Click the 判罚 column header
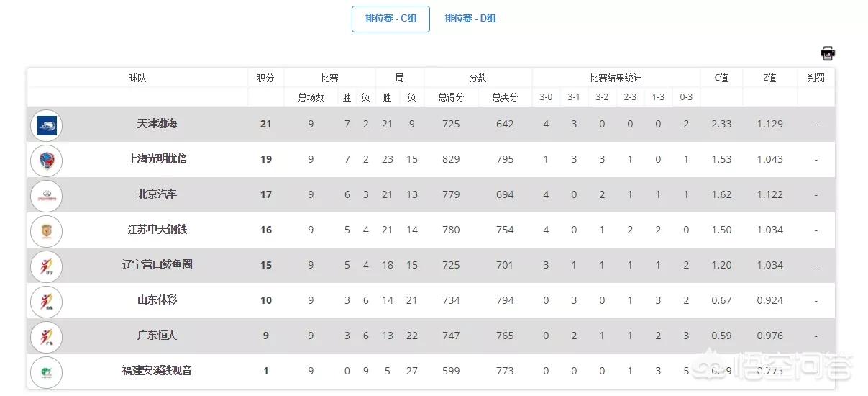Viewport: 868px width, 396px height. pyautogui.click(x=816, y=78)
